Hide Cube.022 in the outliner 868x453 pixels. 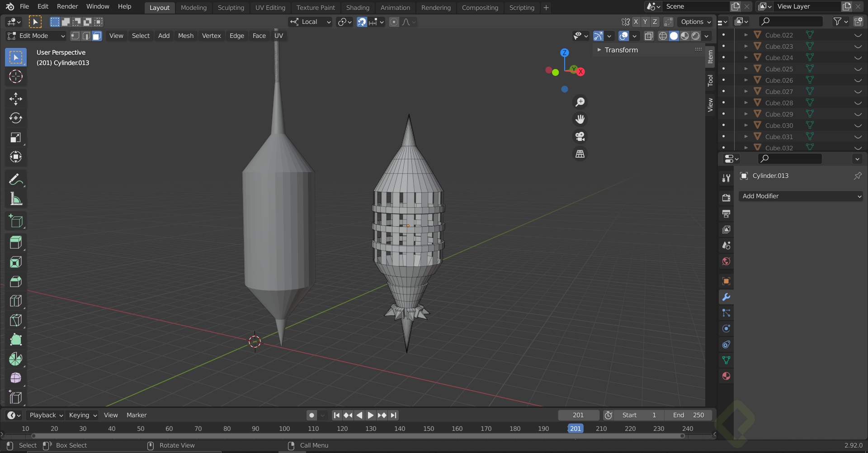point(858,35)
